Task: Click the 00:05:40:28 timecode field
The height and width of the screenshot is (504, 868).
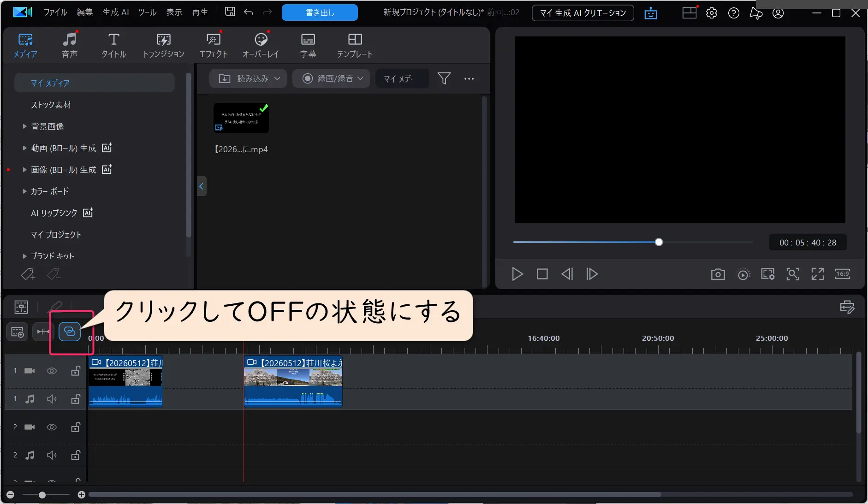Action: (x=808, y=243)
